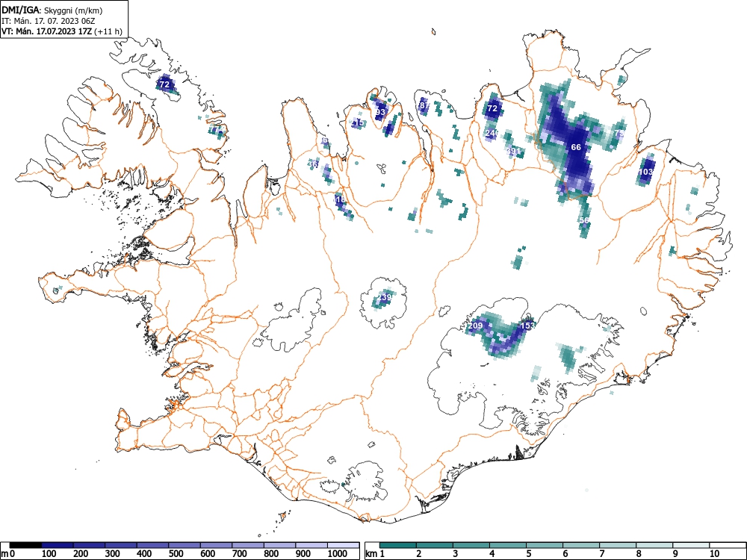The width and height of the screenshot is (747, 560).
Task: Click the '391' visibility value
Action: click(514, 151)
